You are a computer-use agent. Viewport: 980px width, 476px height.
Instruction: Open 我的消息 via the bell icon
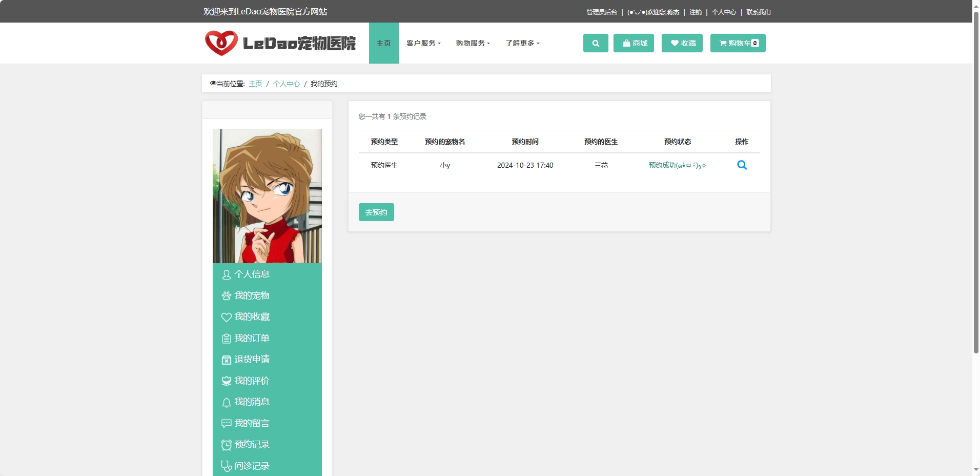(x=252, y=402)
